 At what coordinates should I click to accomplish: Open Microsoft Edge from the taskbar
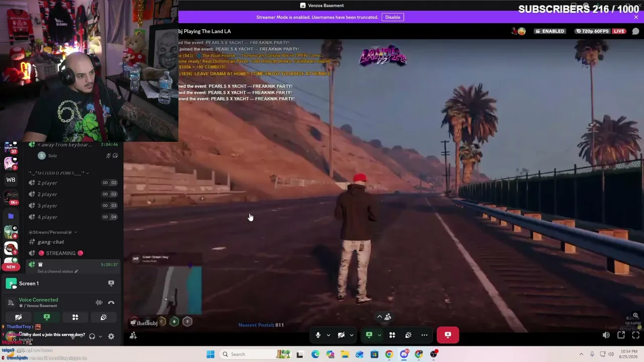point(315,354)
